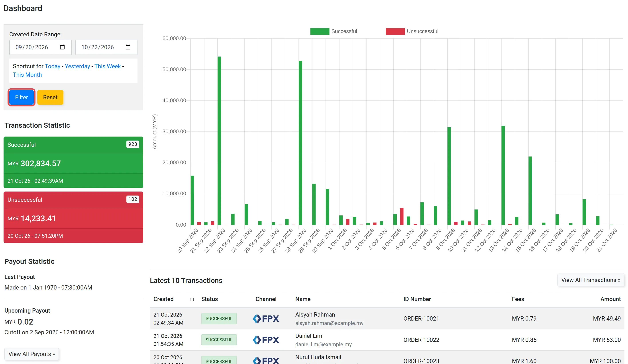The image size is (628, 364).
Task: Select the This Month shortcut link
Action: 27,75
